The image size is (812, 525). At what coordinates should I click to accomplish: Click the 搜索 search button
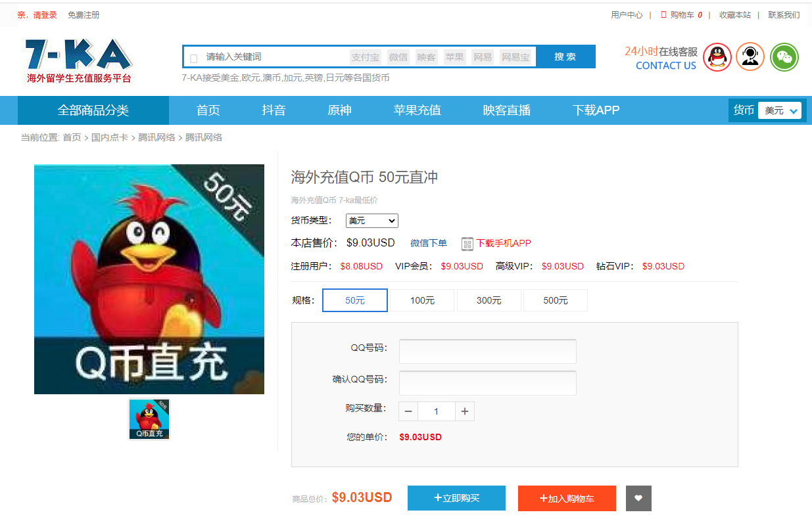point(565,57)
